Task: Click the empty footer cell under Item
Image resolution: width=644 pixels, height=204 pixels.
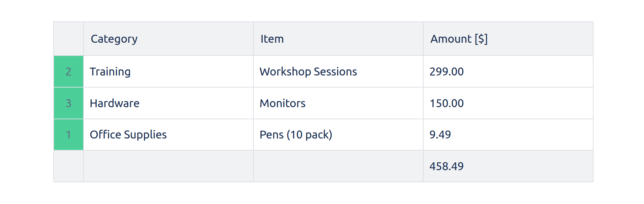Action: (338, 166)
